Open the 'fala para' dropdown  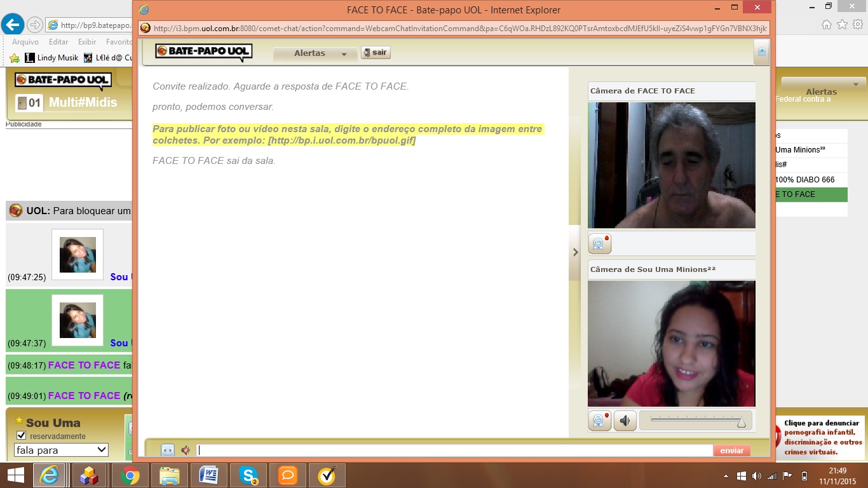[x=61, y=450]
